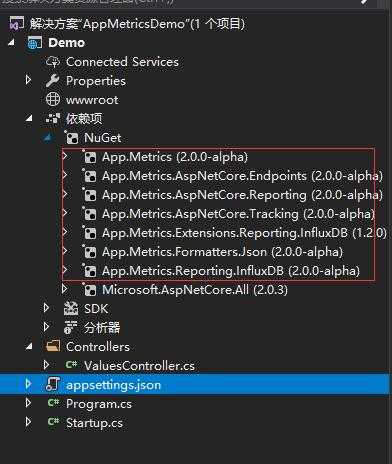Select the Demo project icon

tap(35, 43)
